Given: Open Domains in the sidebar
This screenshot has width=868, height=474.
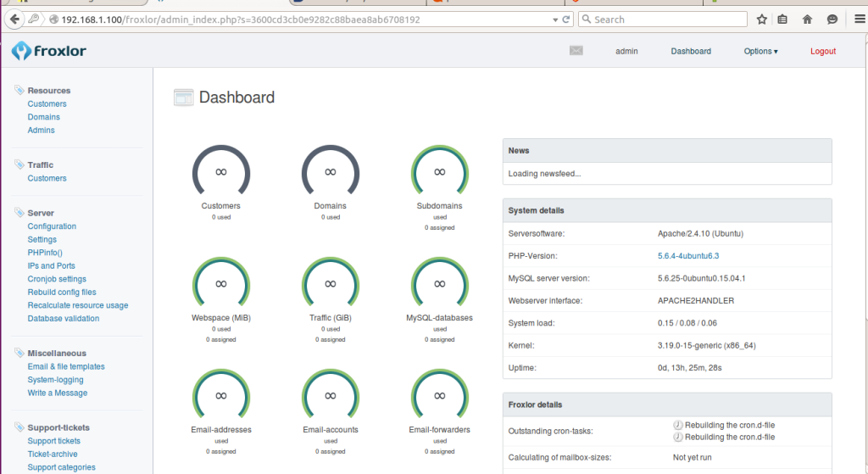Looking at the screenshot, I should [x=44, y=117].
